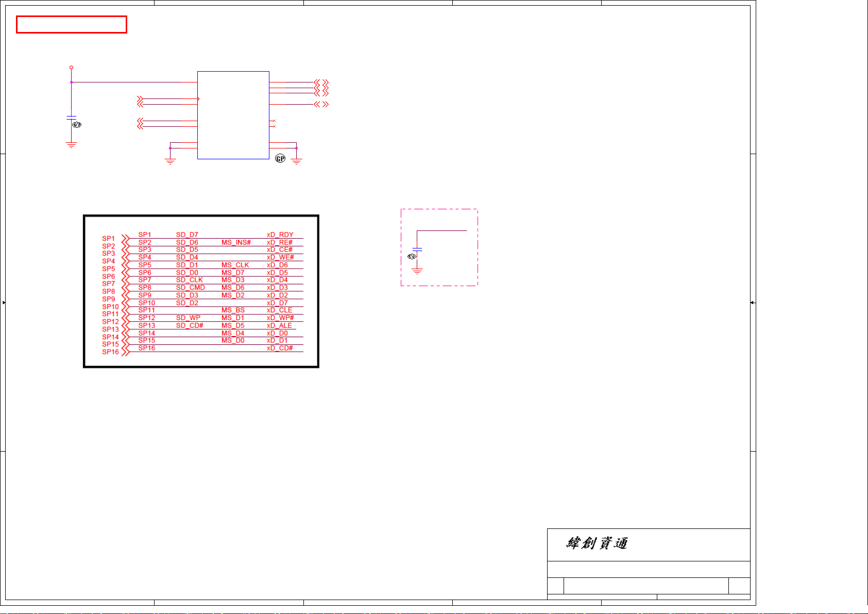The height and width of the screenshot is (614, 868).
Task: Click the MS_BS signal label
Action: pos(233,310)
